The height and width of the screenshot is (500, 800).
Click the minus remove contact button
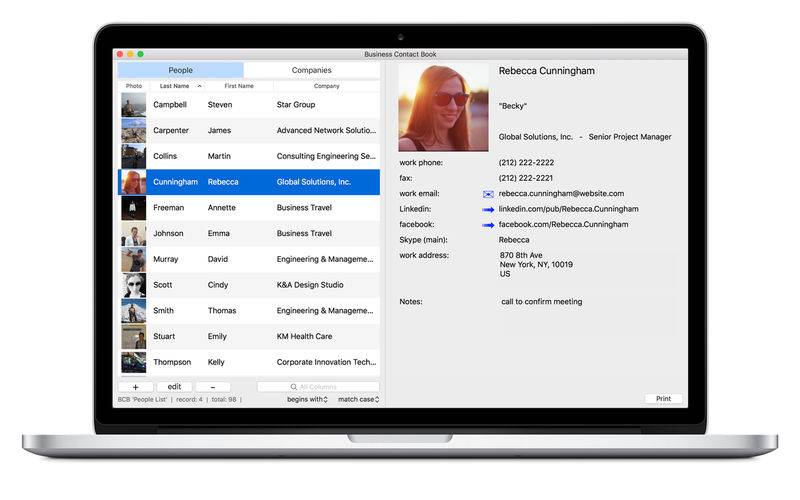point(213,387)
